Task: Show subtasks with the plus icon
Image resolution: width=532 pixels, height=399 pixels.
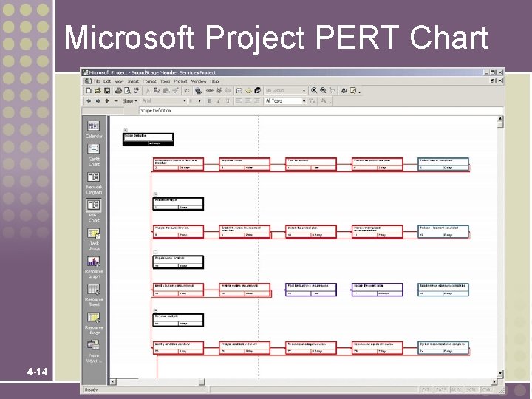Action: click(x=107, y=100)
